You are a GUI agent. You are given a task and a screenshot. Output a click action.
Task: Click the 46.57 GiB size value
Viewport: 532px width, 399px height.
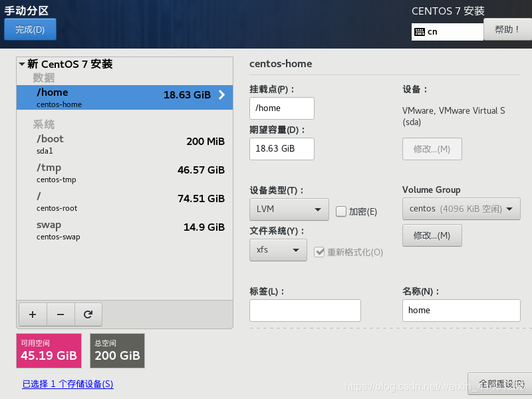pos(201,170)
